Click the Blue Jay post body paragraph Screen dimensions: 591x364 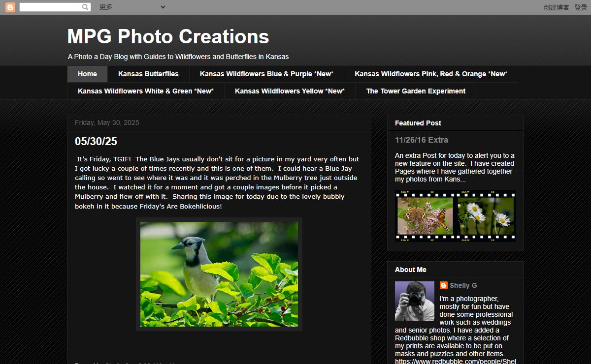tap(217, 182)
